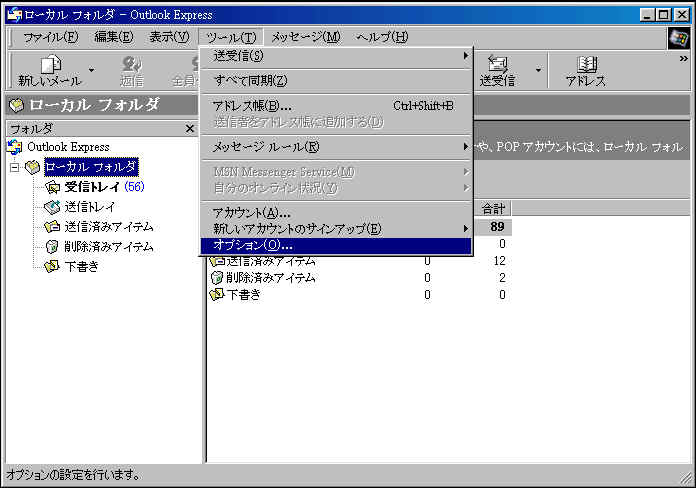The image size is (696, 488).
Task: Click the total value 12
Action: coord(499,261)
